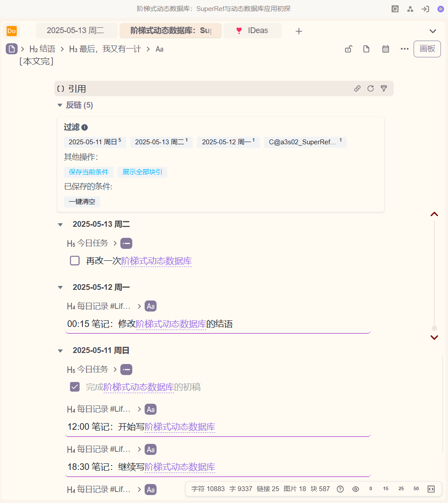The width and height of the screenshot is (448, 503).
Task: Open the calendar icon in the document toolbar
Action: (385, 49)
